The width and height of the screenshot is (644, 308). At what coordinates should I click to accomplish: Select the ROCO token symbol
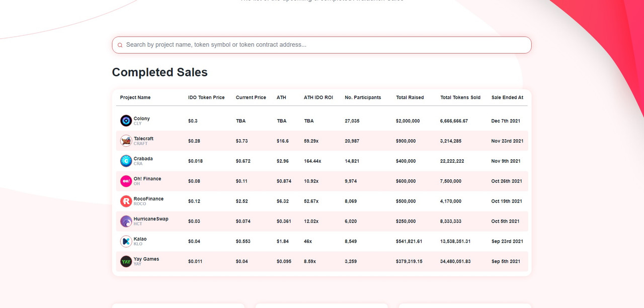pyautogui.click(x=140, y=204)
